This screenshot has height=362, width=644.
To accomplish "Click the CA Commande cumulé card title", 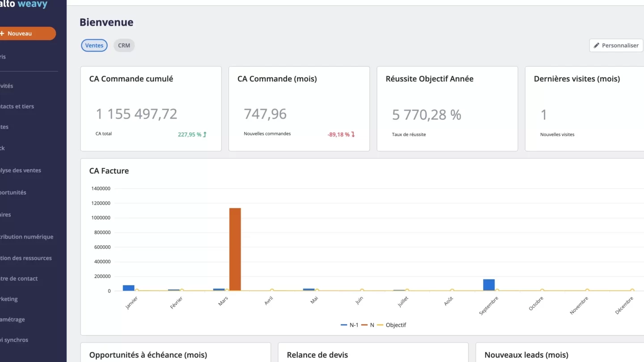I will (x=131, y=79).
